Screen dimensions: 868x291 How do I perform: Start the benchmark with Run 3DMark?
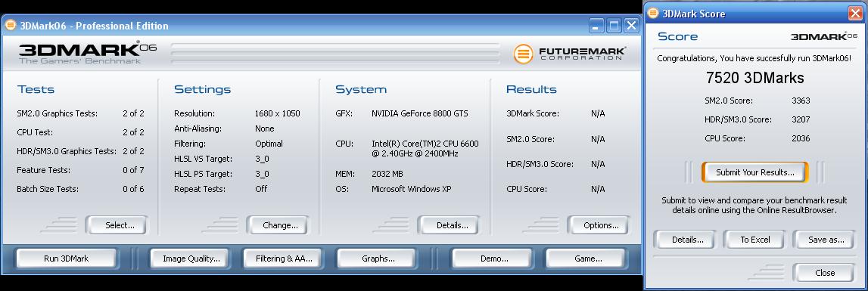[x=67, y=258]
